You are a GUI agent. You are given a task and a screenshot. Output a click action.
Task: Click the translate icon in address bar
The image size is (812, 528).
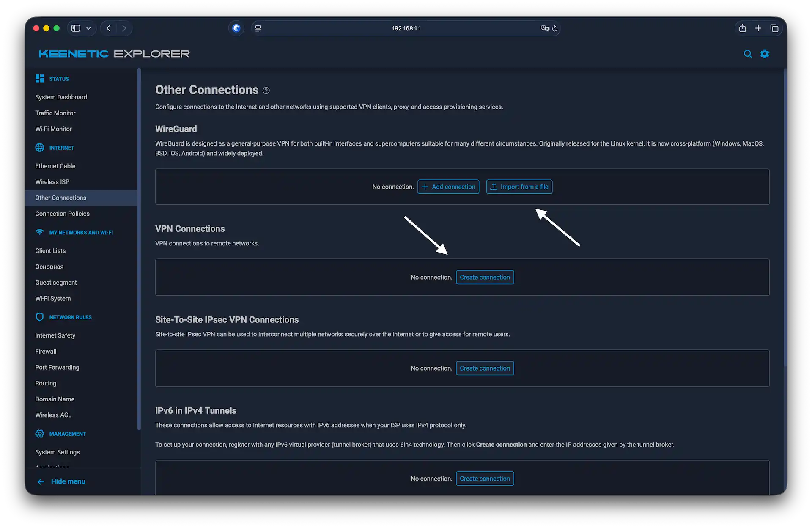coord(545,28)
